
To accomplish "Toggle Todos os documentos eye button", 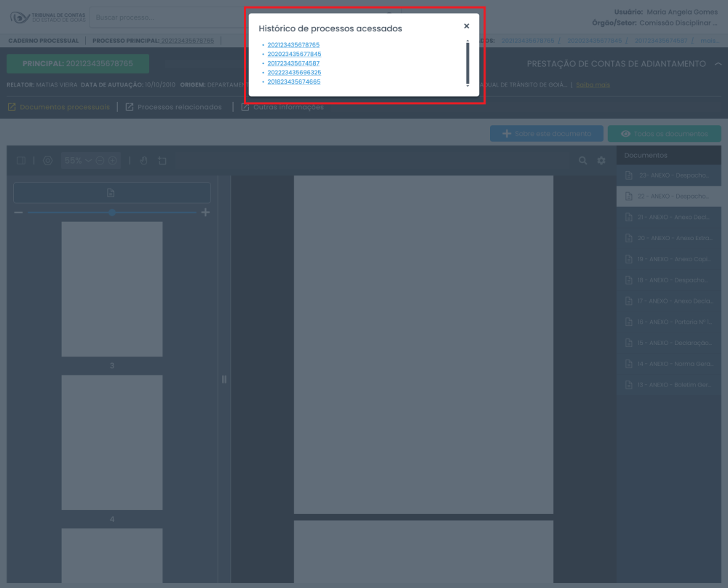I will point(664,134).
